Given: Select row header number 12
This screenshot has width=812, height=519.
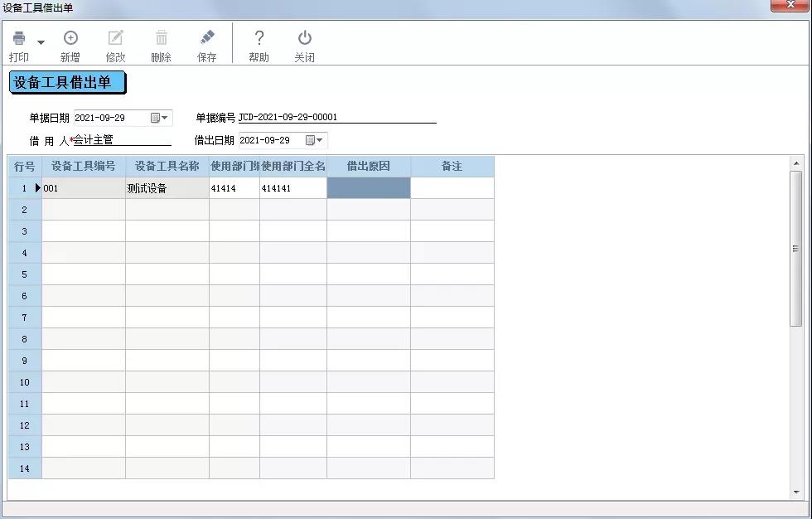Looking at the screenshot, I should coord(24,425).
